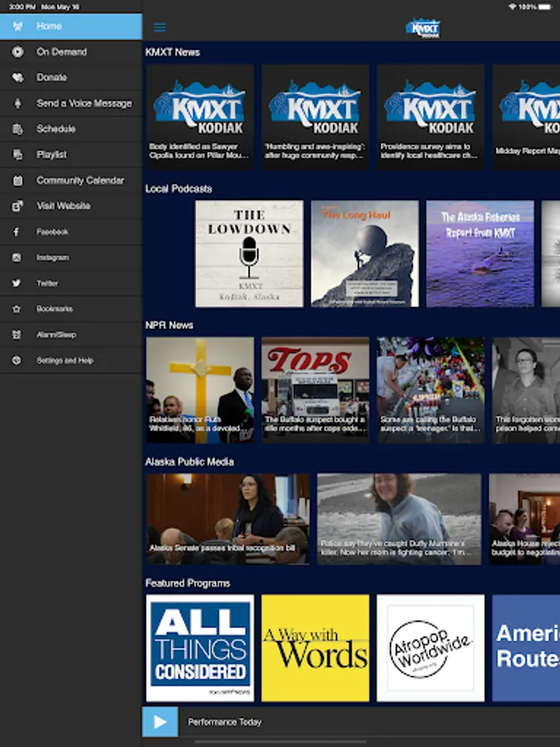
Task: Click the Visit Website external-link icon
Action: (x=17, y=207)
